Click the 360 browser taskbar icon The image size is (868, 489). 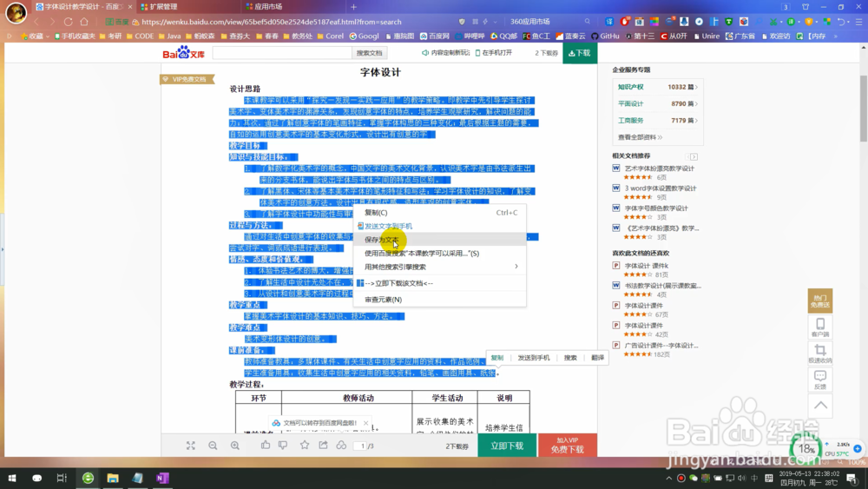point(88,478)
